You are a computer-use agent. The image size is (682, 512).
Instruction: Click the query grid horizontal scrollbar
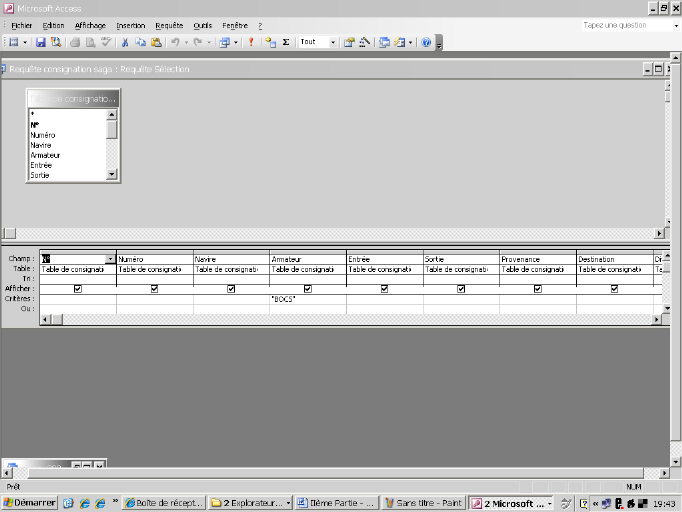click(x=350, y=319)
